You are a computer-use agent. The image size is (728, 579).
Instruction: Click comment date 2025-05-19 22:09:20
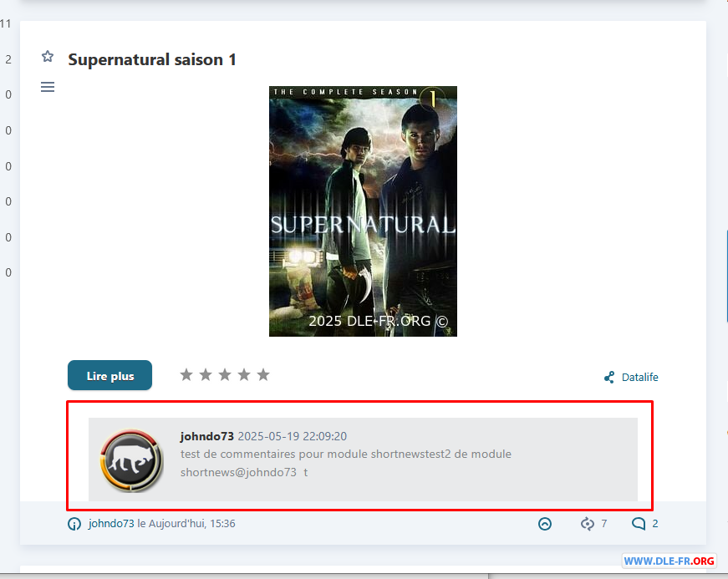(293, 436)
